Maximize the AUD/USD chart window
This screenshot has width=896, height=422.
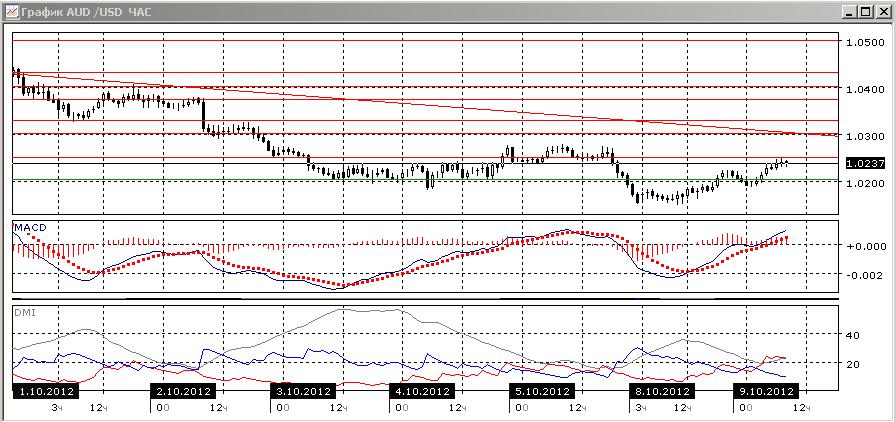coord(867,11)
